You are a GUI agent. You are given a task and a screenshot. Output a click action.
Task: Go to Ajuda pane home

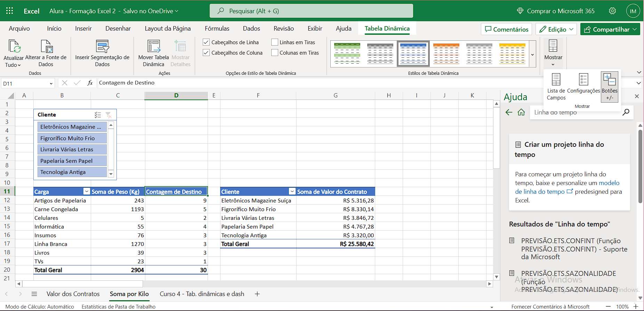(x=521, y=112)
